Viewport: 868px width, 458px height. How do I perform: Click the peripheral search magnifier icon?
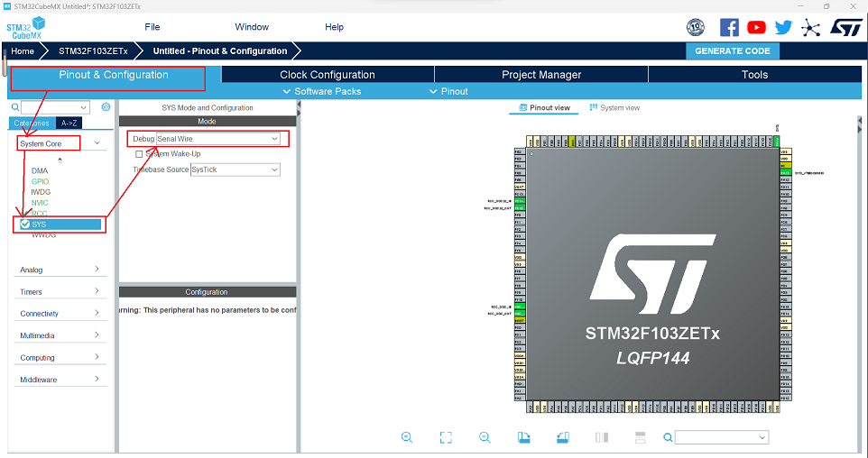[15, 107]
